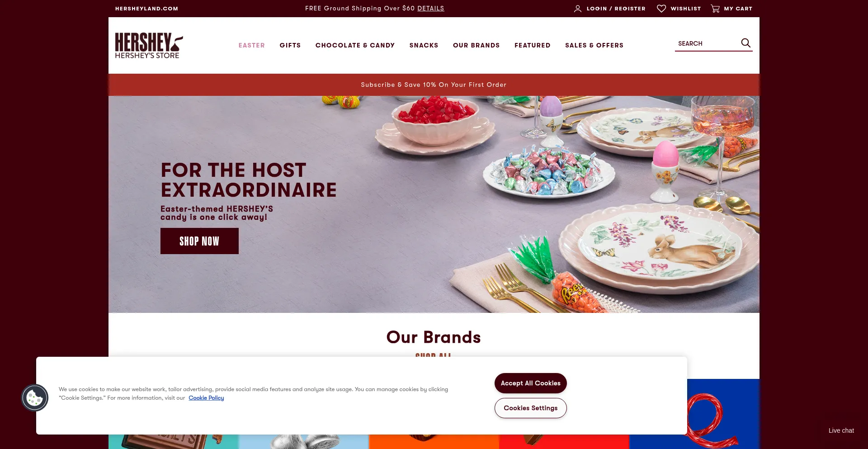Click the search magnifying glass icon
Image resolution: width=868 pixels, height=449 pixels.
coord(745,43)
